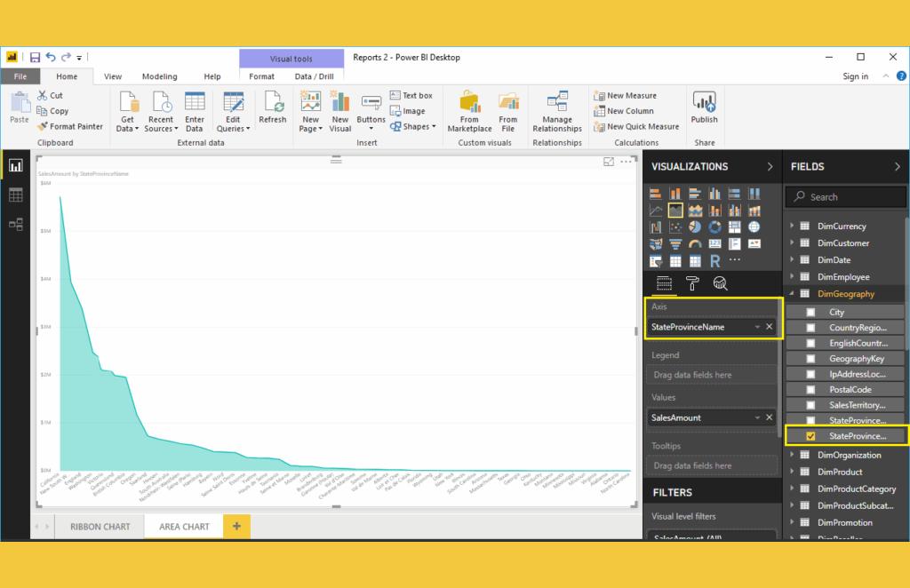Switch to the View ribbon tab
The width and height of the screenshot is (910, 588).
113,76
